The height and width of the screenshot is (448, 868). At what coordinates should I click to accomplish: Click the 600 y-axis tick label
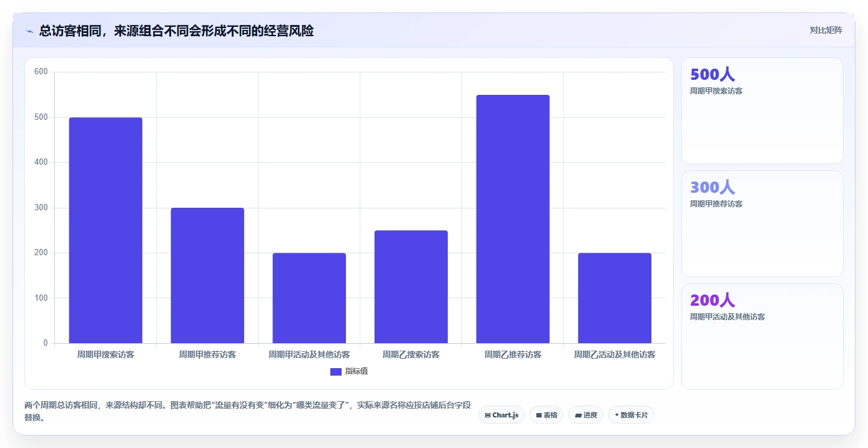click(x=41, y=72)
